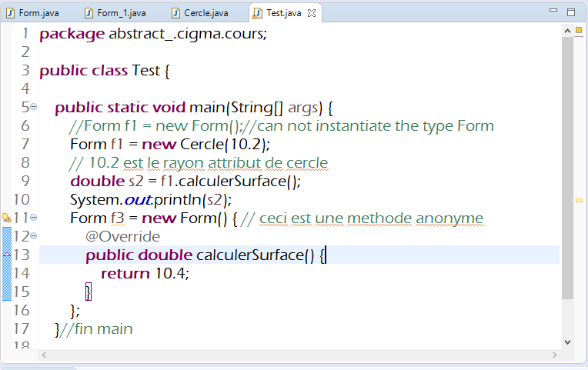Image resolution: width=588 pixels, height=370 pixels.
Task: Collapse the calculerSurface fold on line 12
Action: (33, 235)
